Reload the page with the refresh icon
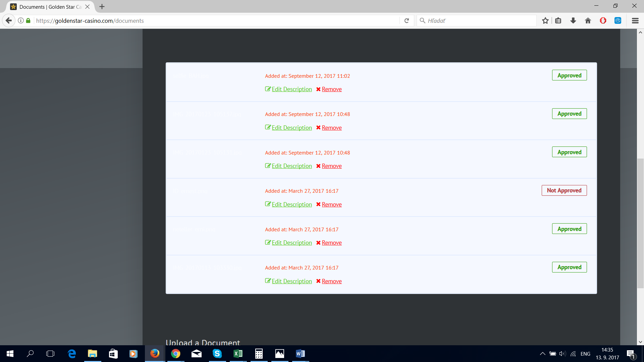 click(x=407, y=20)
